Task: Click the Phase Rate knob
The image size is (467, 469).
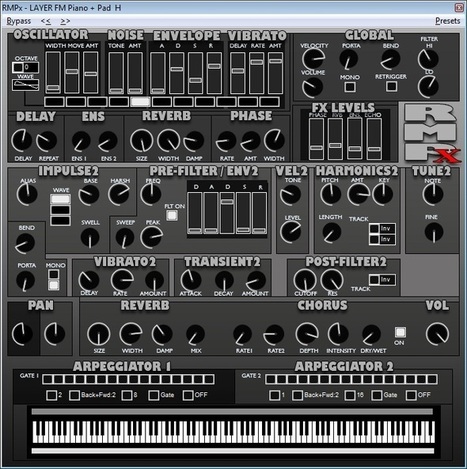Action: pyautogui.click(x=226, y=141)
